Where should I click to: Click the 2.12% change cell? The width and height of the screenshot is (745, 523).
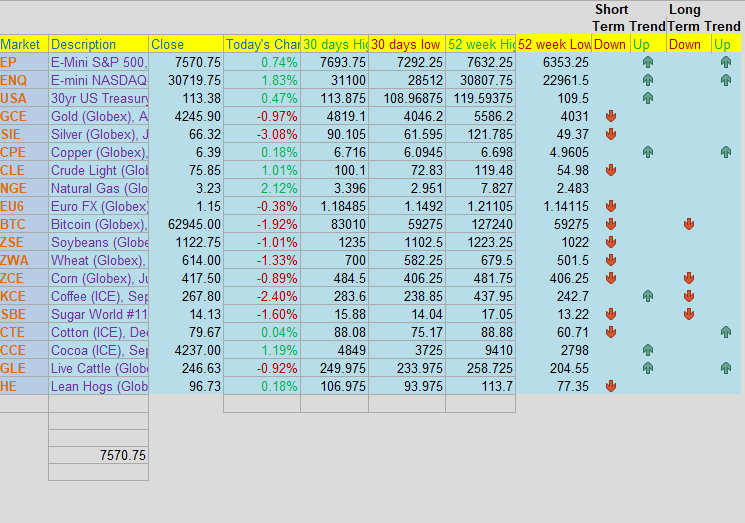262,188
